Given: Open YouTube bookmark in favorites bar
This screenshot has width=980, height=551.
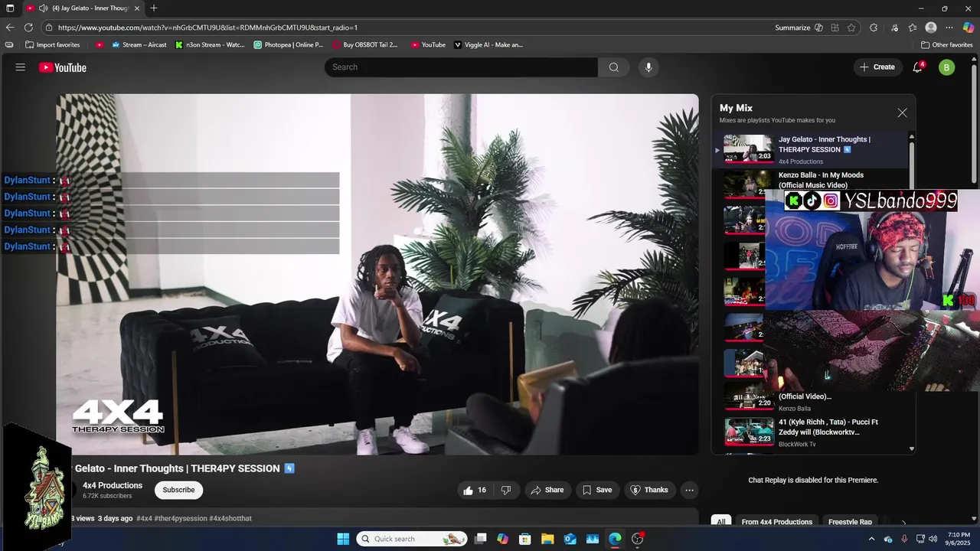Looking at the screenshot, I should pos(428,44).
